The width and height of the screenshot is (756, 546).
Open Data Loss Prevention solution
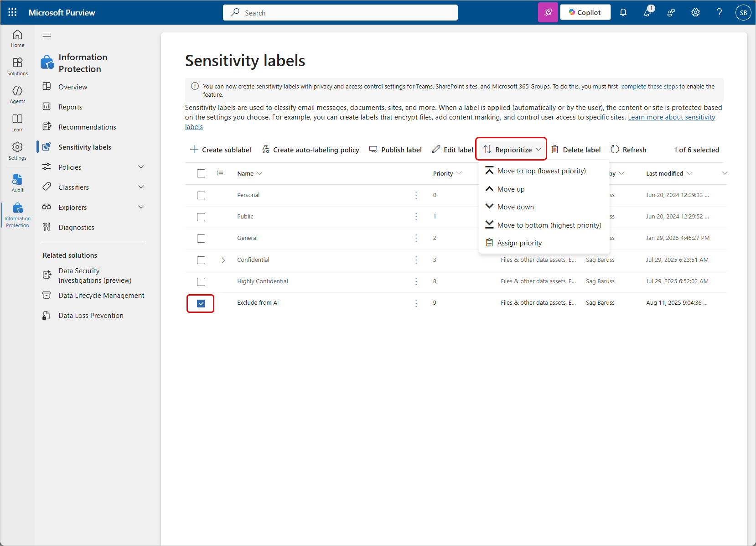click(91, 315)
